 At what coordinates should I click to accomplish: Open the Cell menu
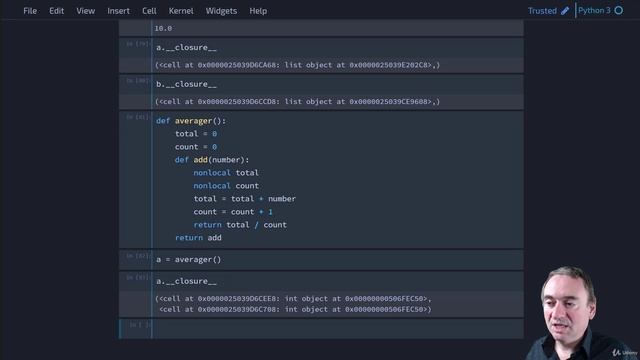[149, 11]
